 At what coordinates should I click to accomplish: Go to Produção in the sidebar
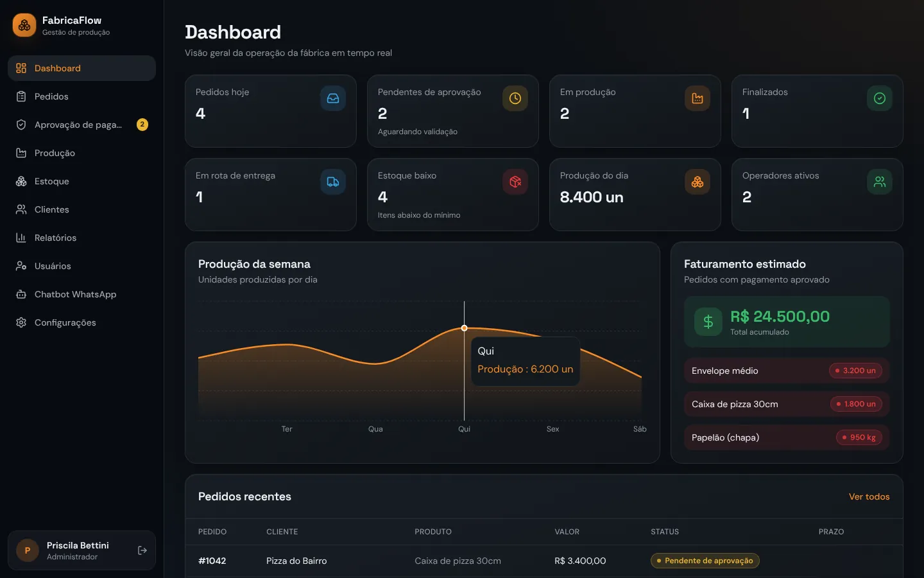point(81,153)
